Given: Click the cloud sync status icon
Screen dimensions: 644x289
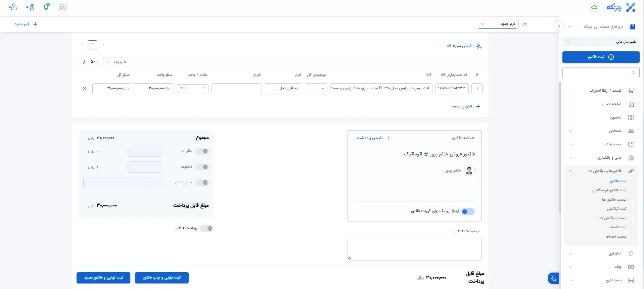Looking at the screenshot, I should click(594, 7).
